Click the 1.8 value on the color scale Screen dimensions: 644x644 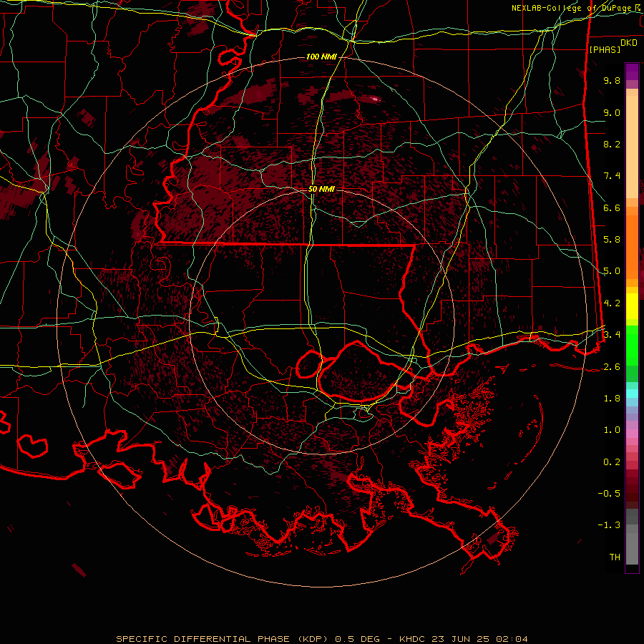tap(612, 399)
